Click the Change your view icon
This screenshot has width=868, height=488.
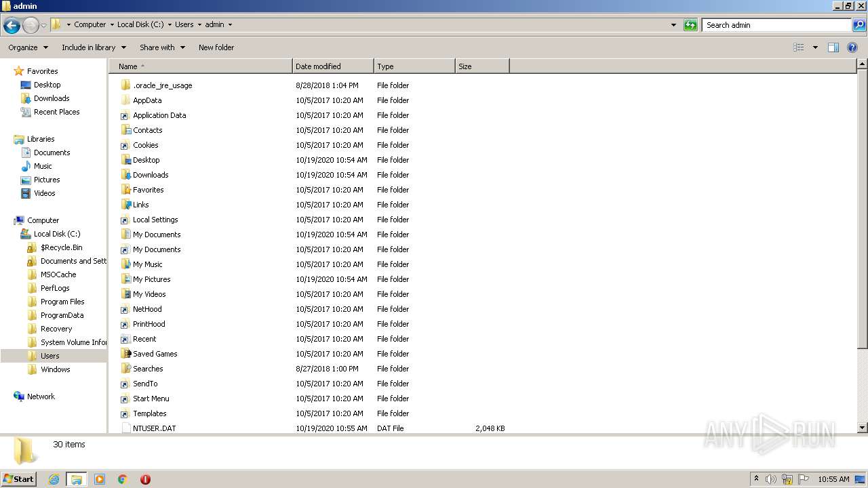click(799, 47)
